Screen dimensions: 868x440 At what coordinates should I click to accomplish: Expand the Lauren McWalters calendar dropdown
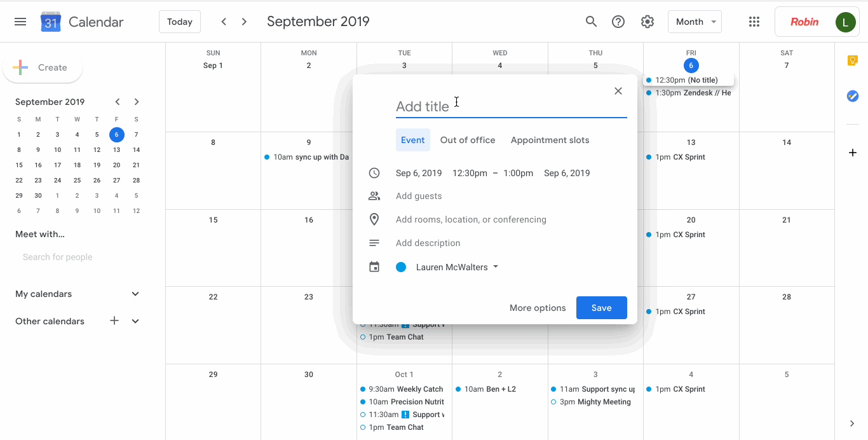(495, 267)
